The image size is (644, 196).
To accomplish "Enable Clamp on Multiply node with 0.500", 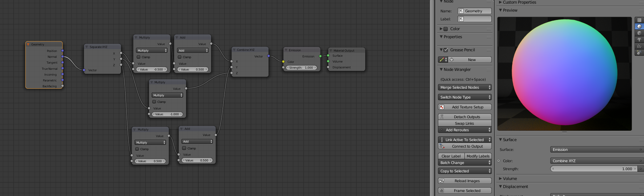I will [x=137, y=149].
